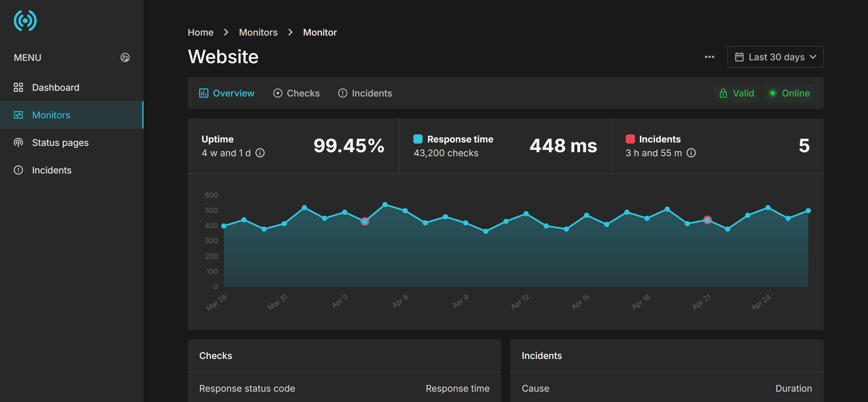Open Dashboard using the grid icon

tap(19, 87)
